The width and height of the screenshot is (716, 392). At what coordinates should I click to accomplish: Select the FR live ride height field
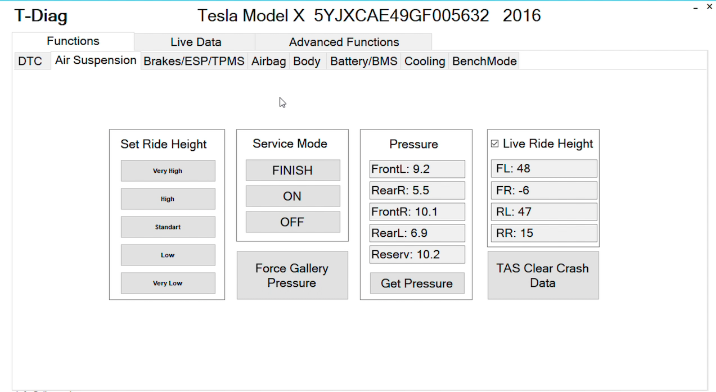pyautogui.click(x=544, y=190)
